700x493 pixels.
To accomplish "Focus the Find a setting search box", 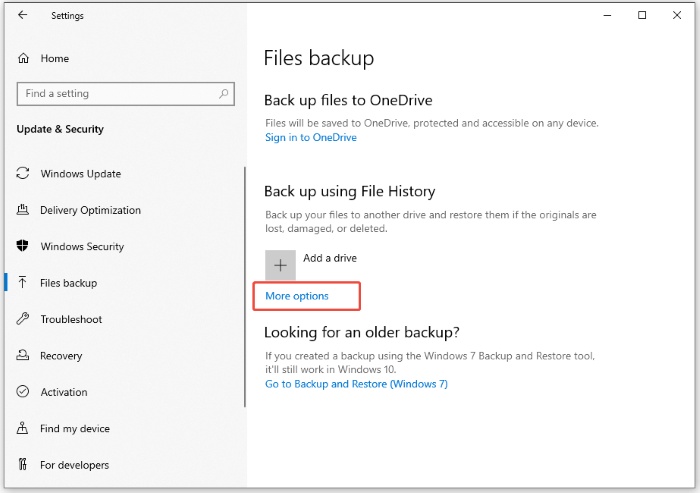I will point(125,94).
